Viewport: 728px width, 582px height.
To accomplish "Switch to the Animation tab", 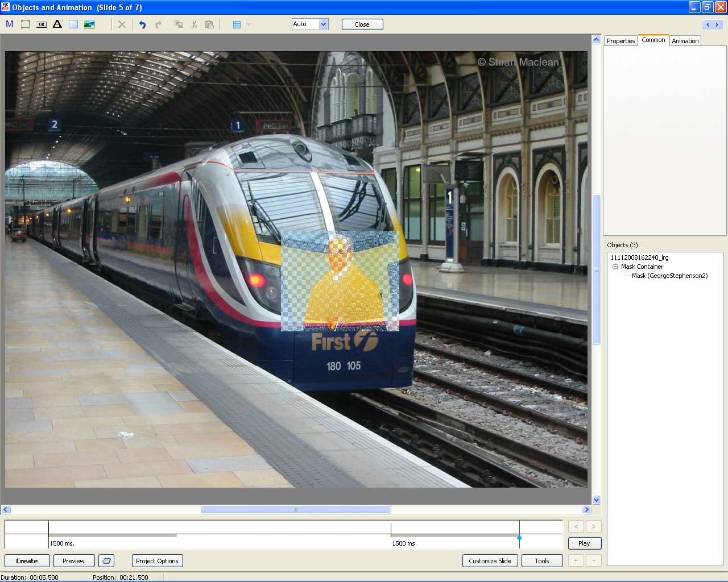I will 685,41.
